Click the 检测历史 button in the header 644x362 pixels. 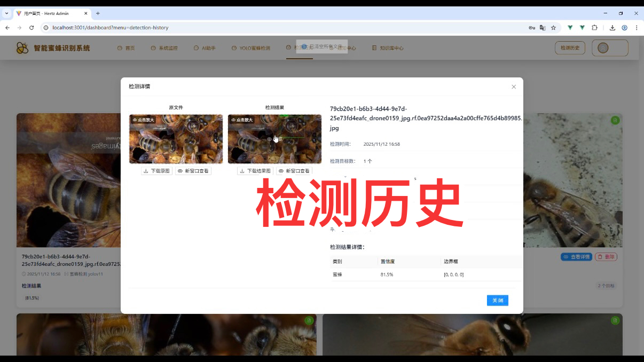click(x=570, y=48)
